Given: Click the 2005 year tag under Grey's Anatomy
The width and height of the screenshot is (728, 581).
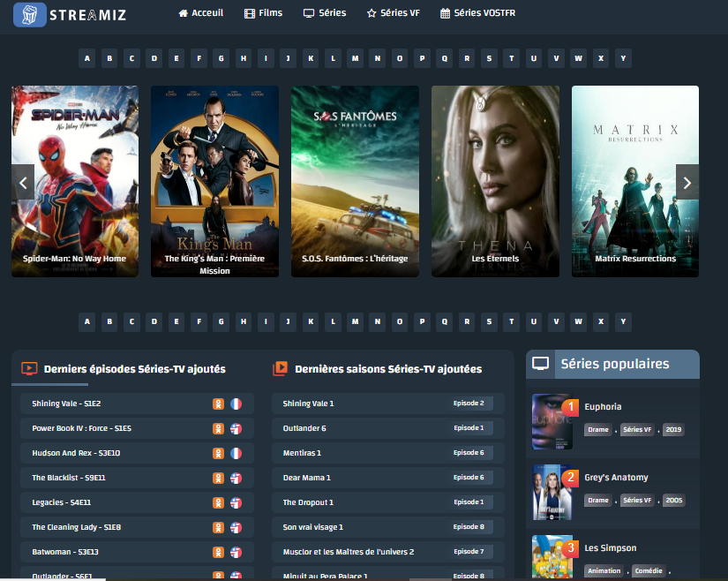Looking at the screenshot, I should pyautogui.click(x=673, y=500).
